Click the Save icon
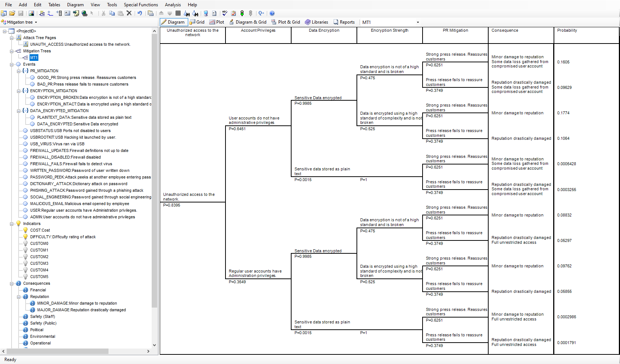This screenshot has width=620, height=364. click(x=21, y=13)
